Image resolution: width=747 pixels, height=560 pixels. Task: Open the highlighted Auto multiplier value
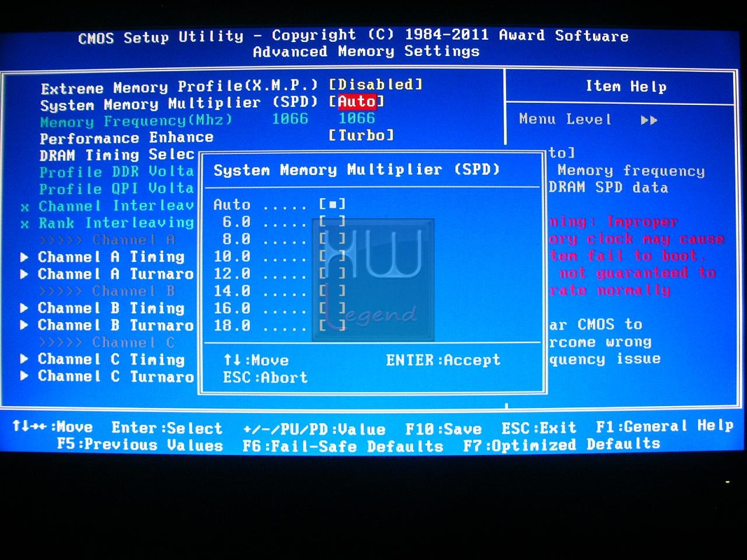pos(357,101)
